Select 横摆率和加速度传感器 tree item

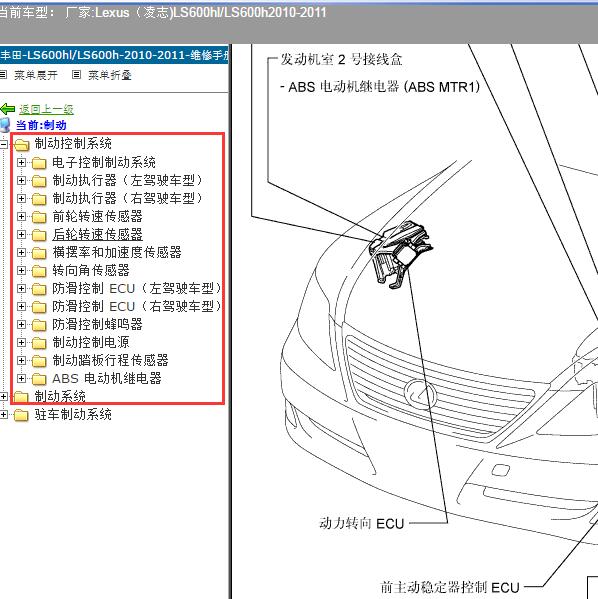(117, 252)
